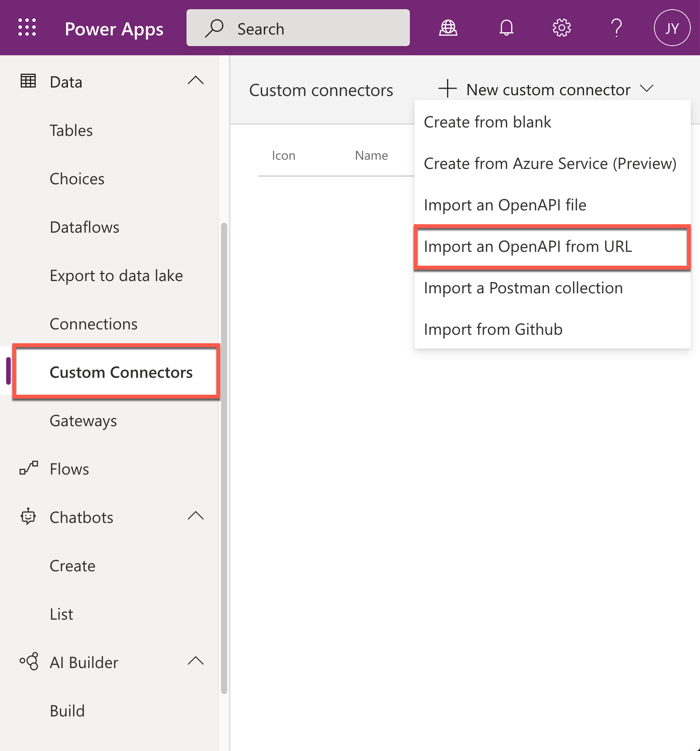Navigate to the Gateways page

(83, 420)
